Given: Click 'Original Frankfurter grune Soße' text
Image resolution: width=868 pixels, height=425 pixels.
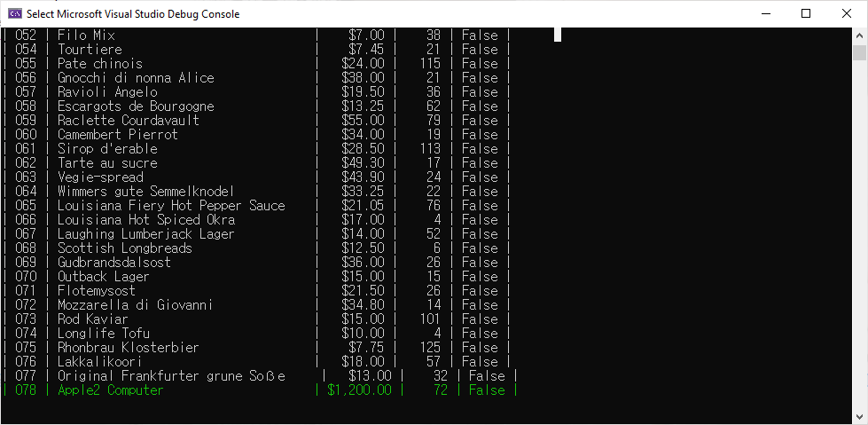Looking at the screenshot, I should click(x=172, y=376).
